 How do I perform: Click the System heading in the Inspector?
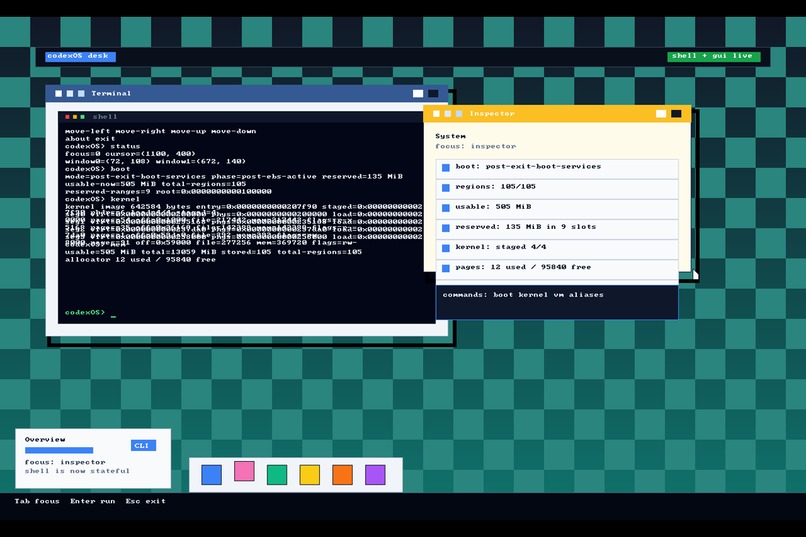450,136
